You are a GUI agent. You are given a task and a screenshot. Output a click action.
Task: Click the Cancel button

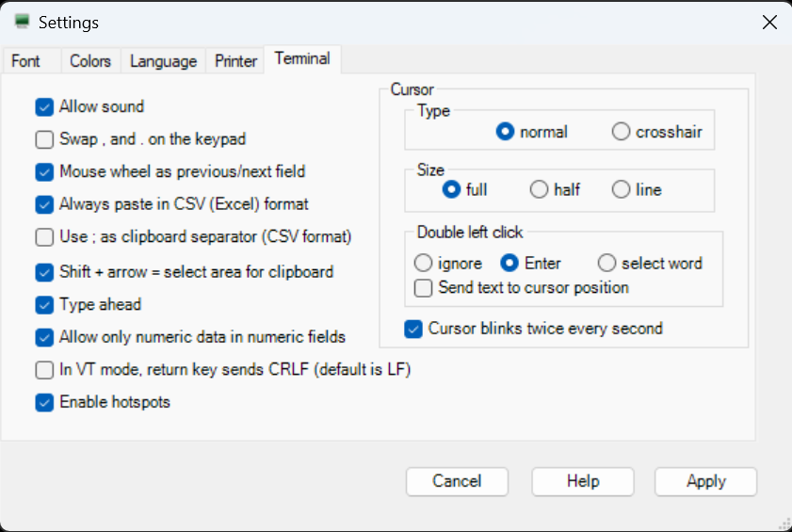pyautogui.click(x=457, y=481)
